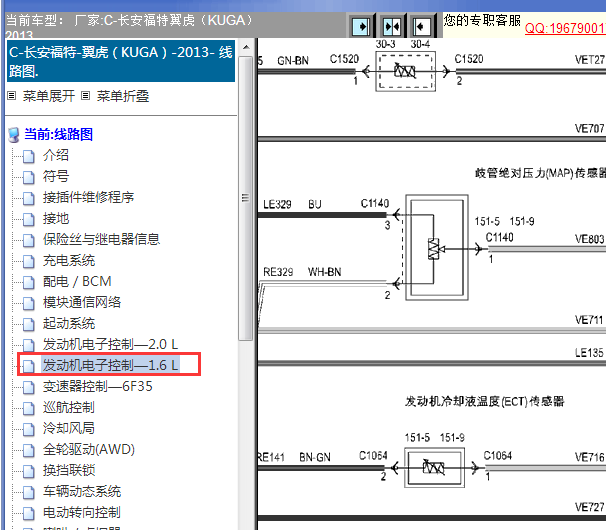Click 菜单折叠 to collapse the menu
606x530 pixels.
coord(123,96)
